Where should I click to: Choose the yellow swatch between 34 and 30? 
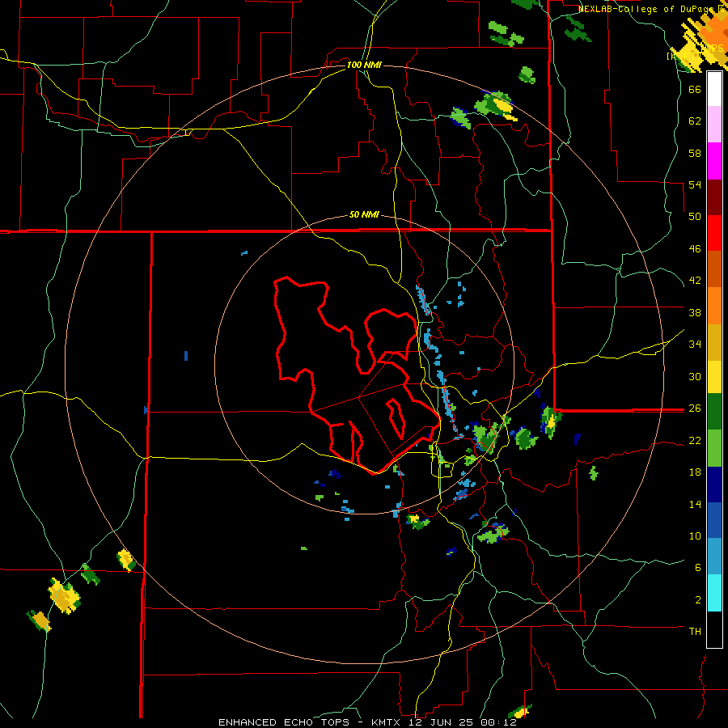coord(714,377)
